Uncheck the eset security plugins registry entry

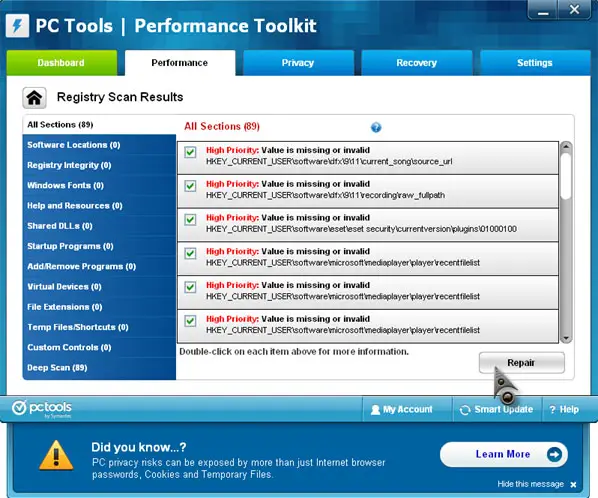tap(190, 220)
